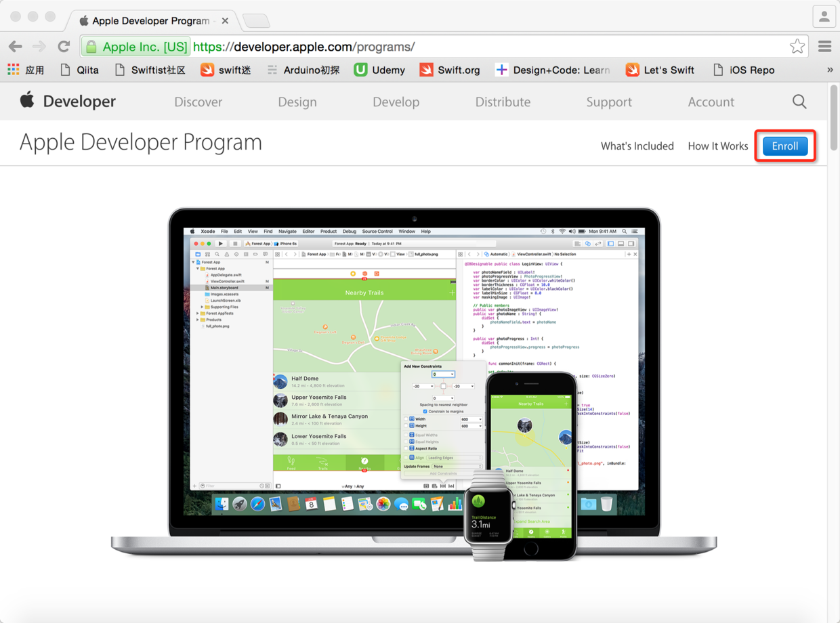Click the browser forward arrow
The width and height of the screenshot is (840, 623).
39,47
